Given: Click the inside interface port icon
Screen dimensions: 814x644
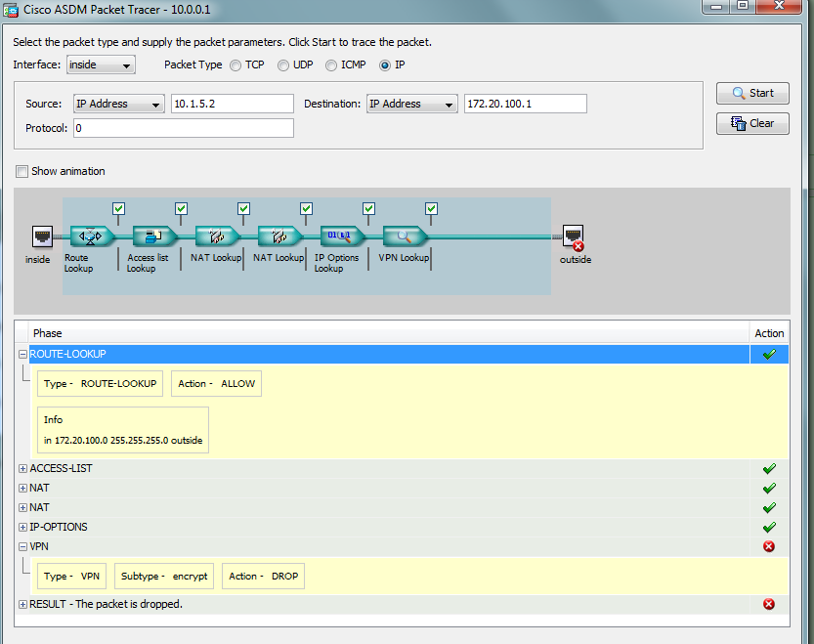Looking at the screenshot, I should pos(42,237).
